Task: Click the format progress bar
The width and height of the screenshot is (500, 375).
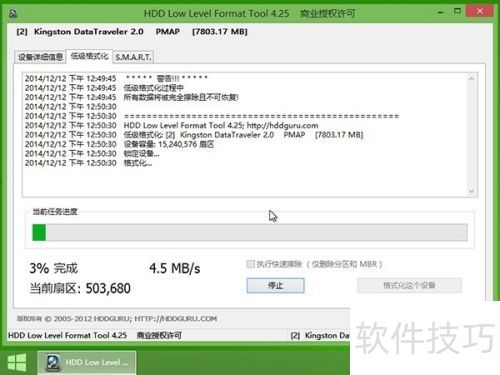Action: coord(250,232)
